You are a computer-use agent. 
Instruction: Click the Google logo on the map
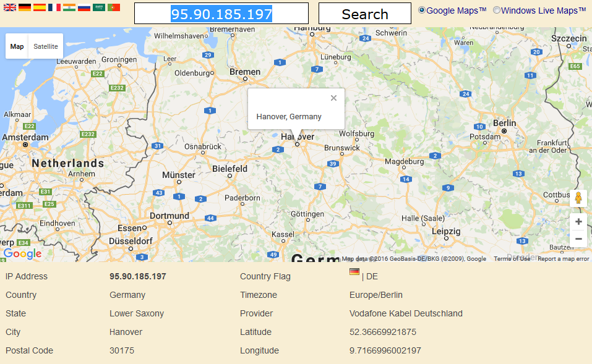click(x=23, y=254)
